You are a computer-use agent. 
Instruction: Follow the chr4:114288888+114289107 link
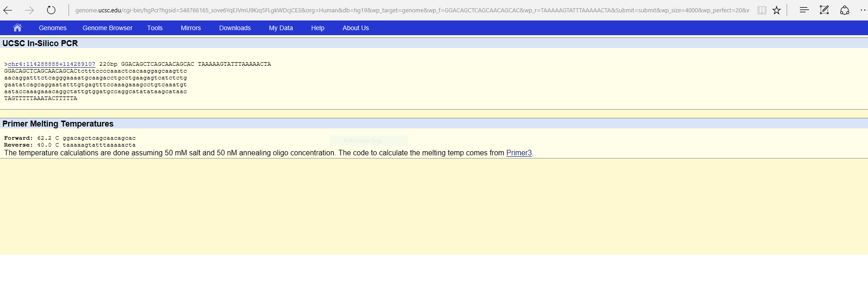pyautogui.click(x=52, y=64)
